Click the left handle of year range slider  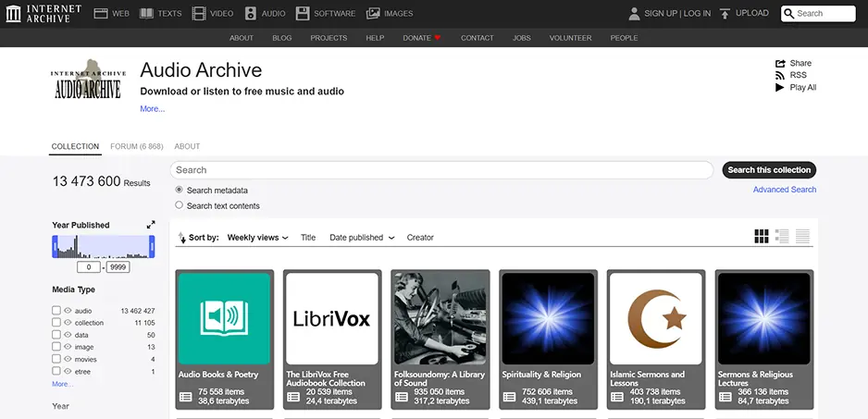(55, 246)
